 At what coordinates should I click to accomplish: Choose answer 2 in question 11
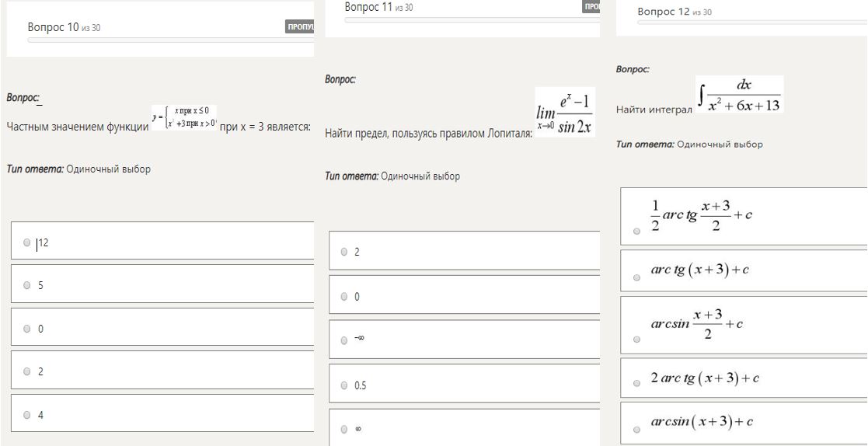click(x=345, y=252)
